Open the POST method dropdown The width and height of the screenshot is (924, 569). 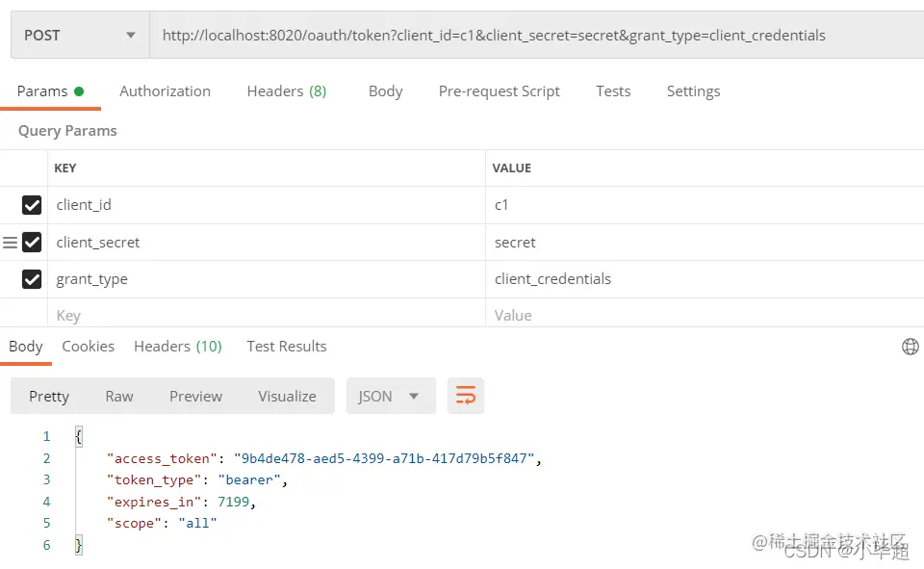tap(80, 36)
